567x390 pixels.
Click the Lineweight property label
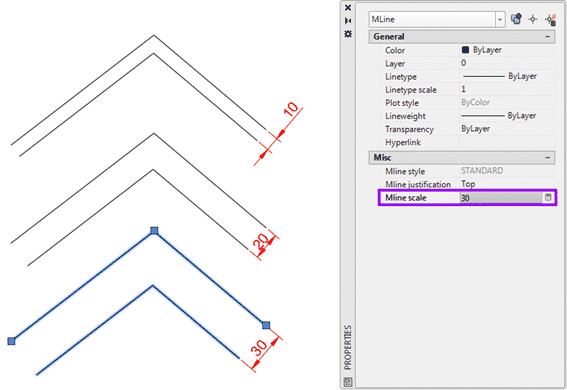coord(405,116)
